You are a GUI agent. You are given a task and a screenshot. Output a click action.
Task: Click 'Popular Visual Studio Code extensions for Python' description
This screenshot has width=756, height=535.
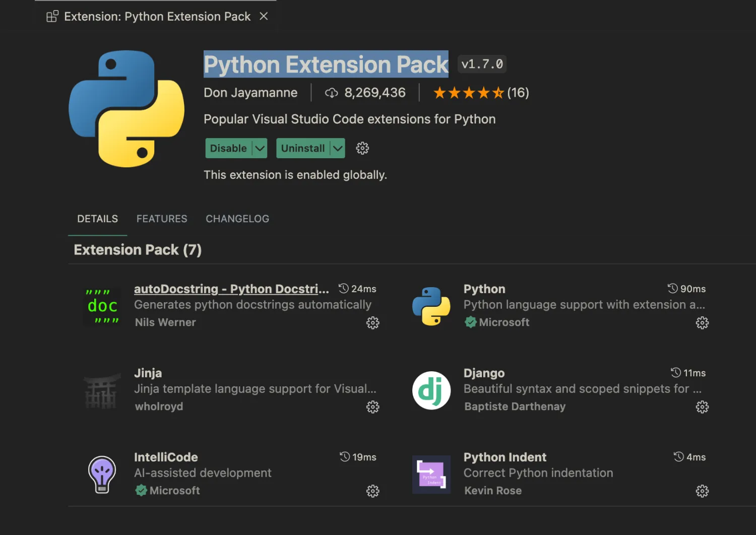tap(350, 119)
